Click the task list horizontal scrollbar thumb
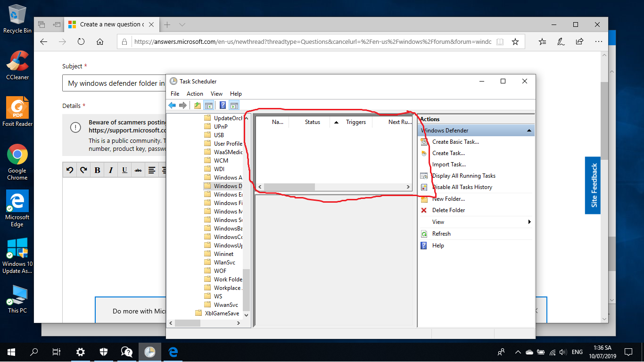 [x=289, y=187]
